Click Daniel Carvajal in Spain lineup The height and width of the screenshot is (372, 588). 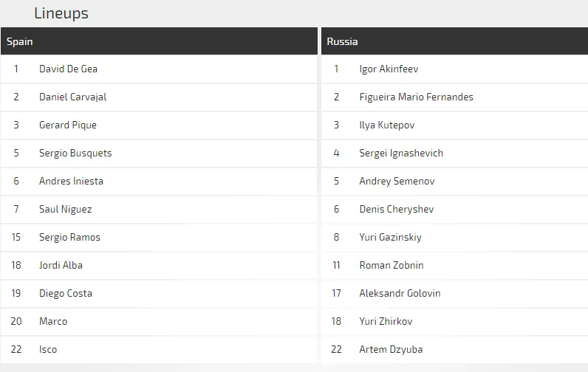[x=72, y=97]
